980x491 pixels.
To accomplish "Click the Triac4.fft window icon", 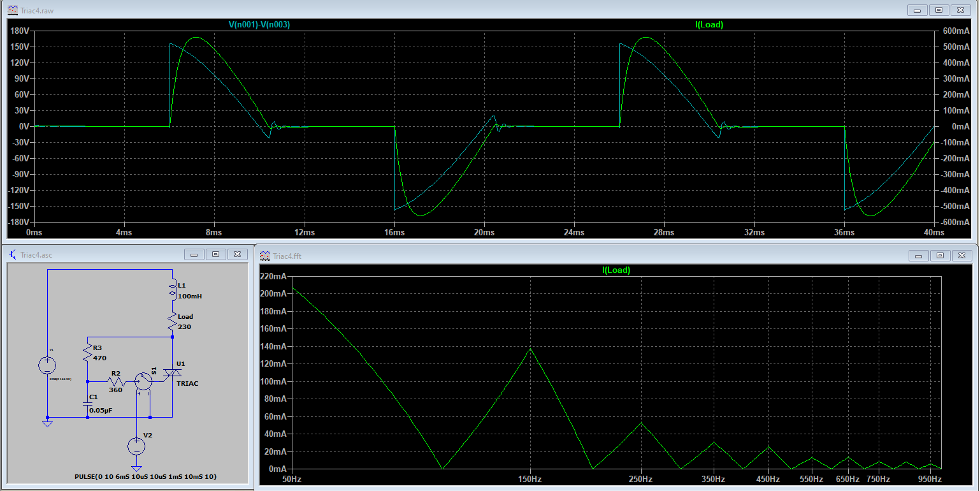I will 265,256.
